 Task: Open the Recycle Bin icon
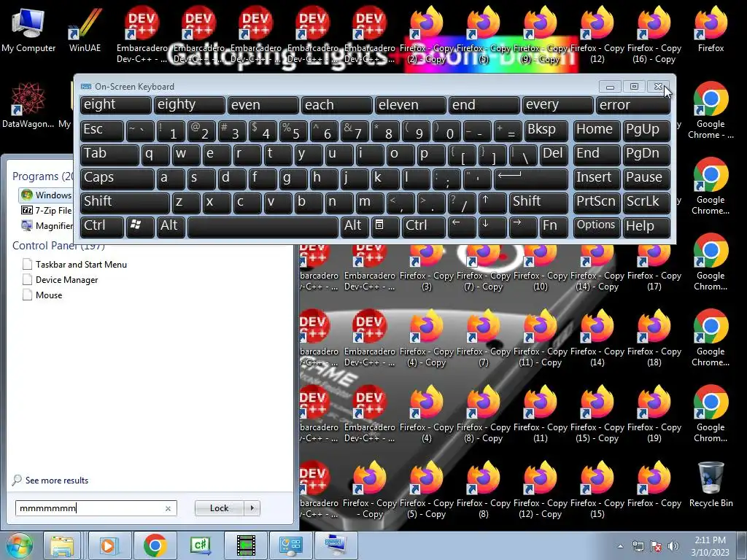coord(711,484)
